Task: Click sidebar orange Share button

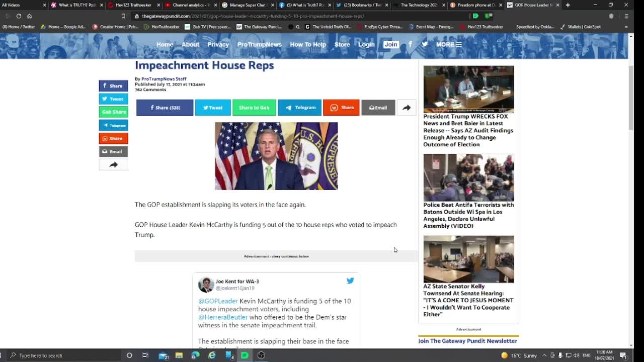Action: click(113, 138)
